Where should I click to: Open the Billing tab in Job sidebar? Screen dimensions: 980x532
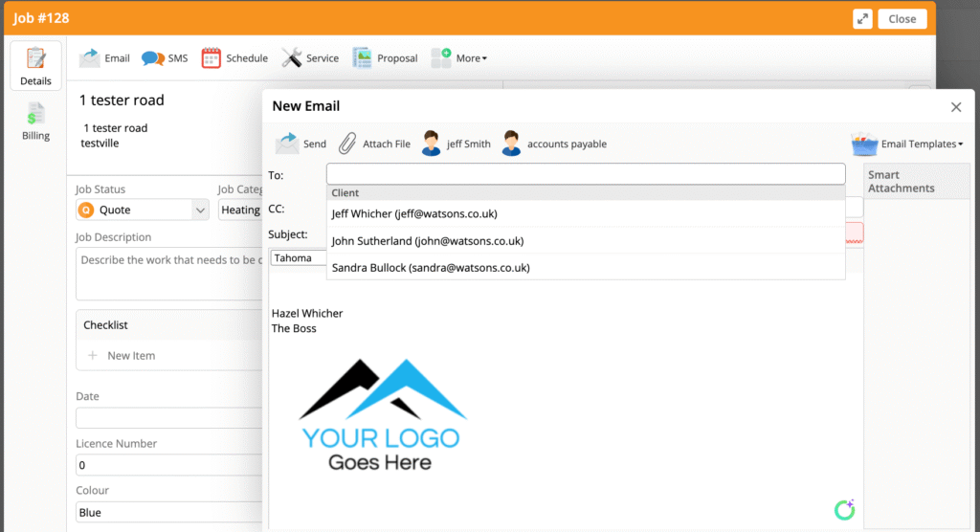point(35,122)
